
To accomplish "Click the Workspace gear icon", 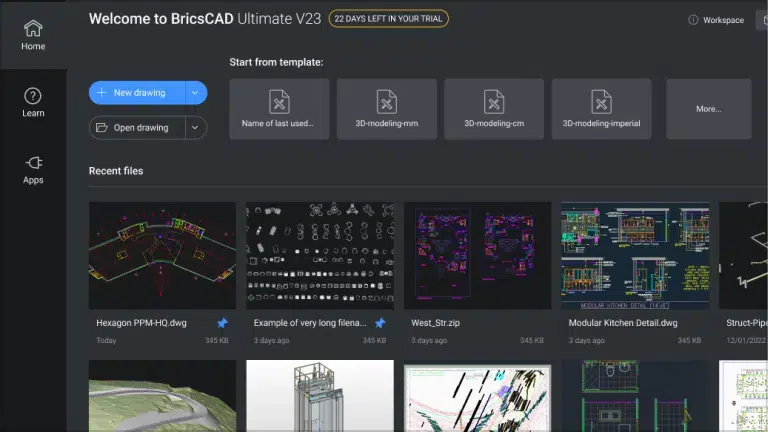I will [x=693, y=20].
